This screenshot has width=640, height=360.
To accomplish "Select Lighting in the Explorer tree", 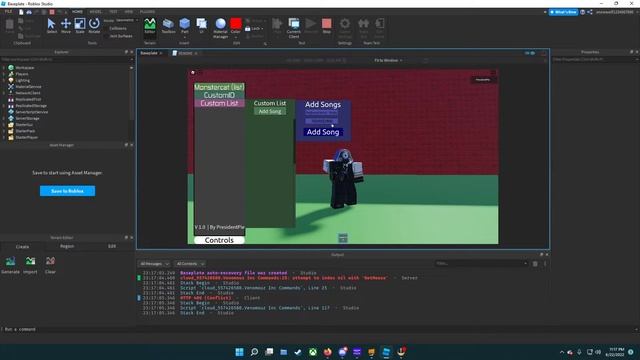I will 22,80.
